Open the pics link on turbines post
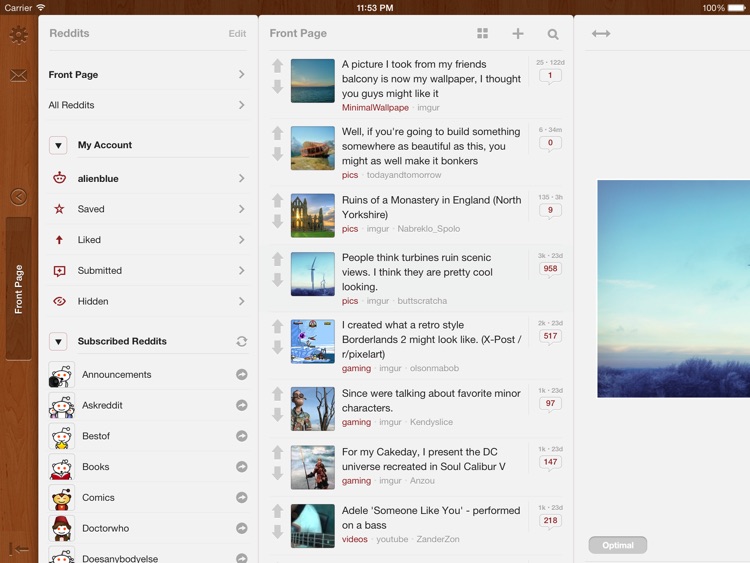This screenshot has width=750, height=563. 350,301
